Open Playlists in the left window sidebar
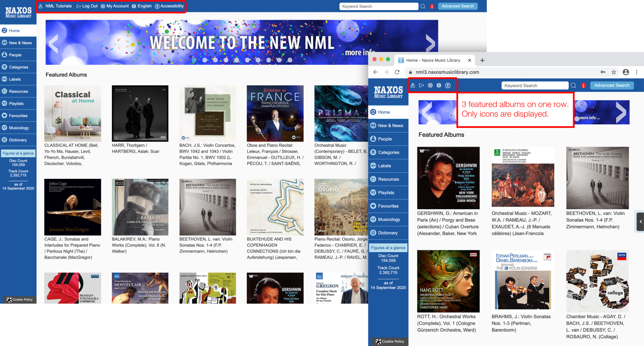644x346 pixels. (18, 103)
